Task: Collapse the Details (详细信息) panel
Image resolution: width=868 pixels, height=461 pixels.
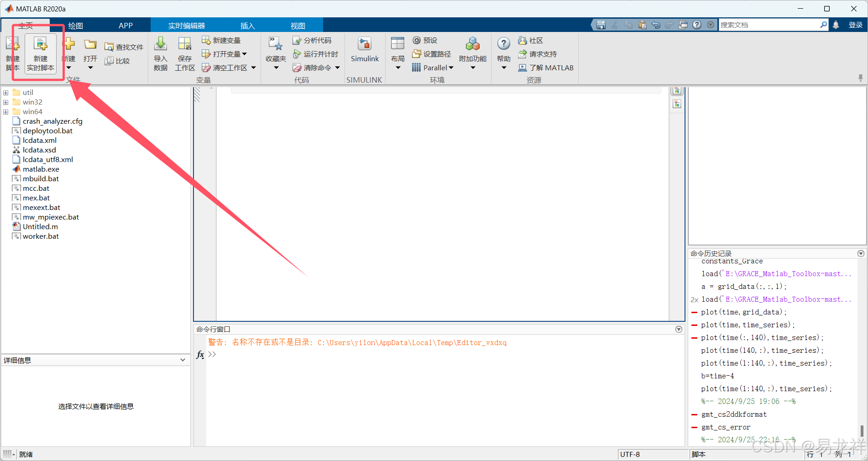Action: [183, 360]
